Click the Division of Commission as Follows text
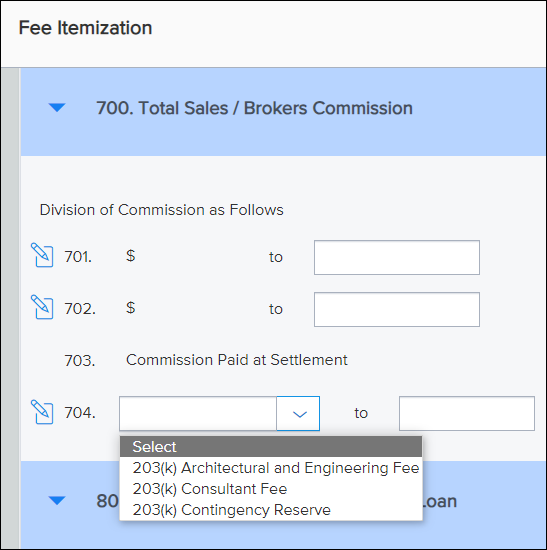Viewport: 547px width, 550px height. (x=161, y=210)
